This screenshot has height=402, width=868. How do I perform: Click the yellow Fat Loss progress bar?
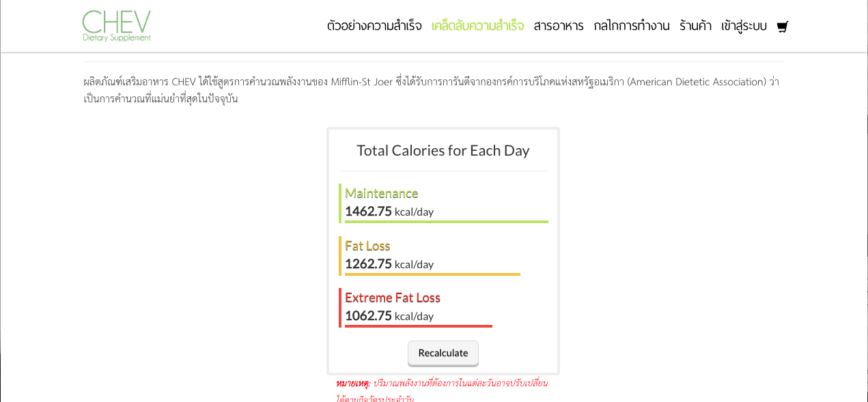[432, 274]
